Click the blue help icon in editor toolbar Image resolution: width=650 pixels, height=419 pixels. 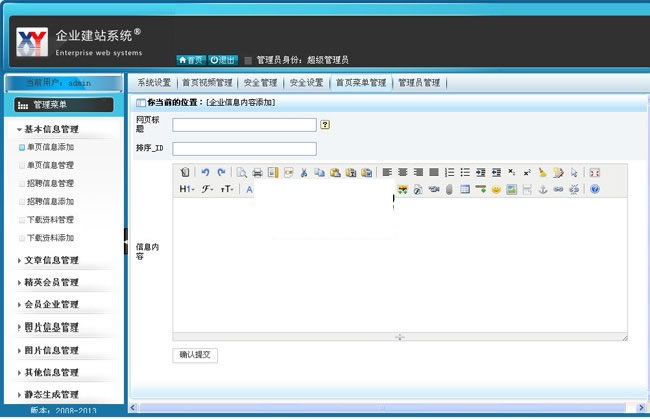click(594, 189)
